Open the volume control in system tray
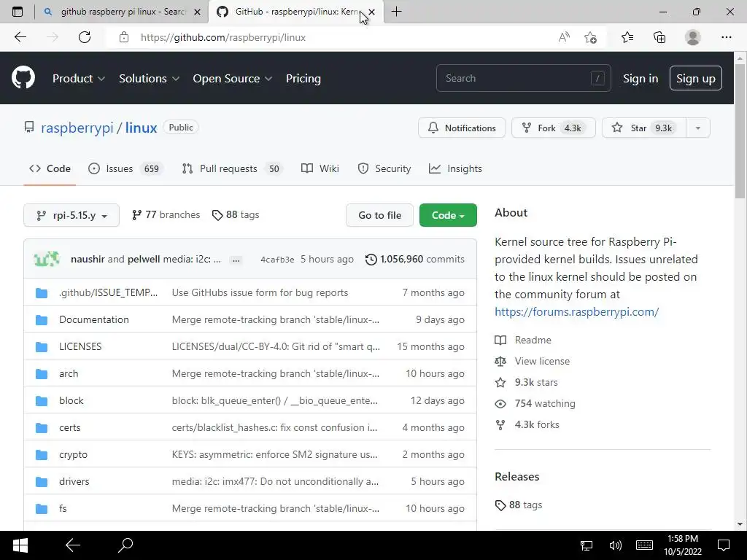The height and width of the screenshot is (560, 747). click(616, 545)
